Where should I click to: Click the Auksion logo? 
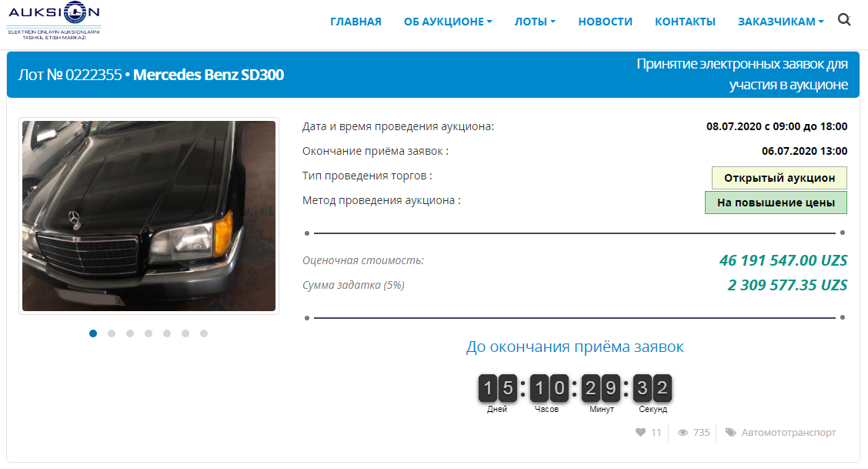[x=54, y=21]
